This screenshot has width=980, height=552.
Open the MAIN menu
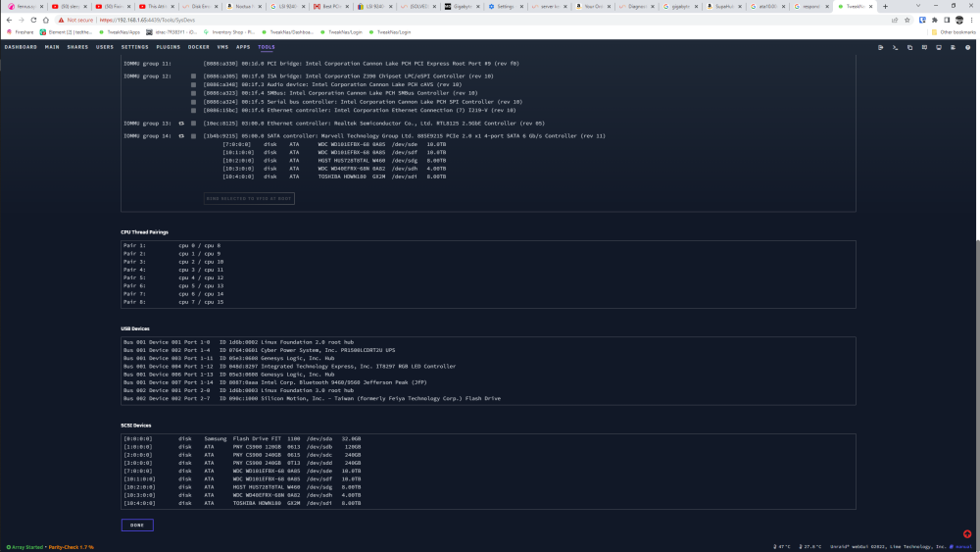point(52,47)
